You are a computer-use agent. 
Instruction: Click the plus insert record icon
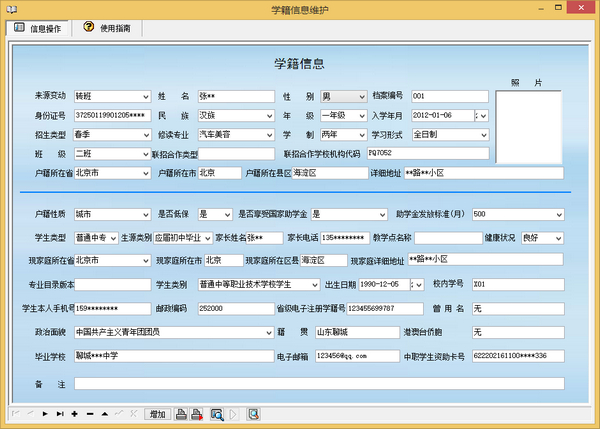pos(75,414)
